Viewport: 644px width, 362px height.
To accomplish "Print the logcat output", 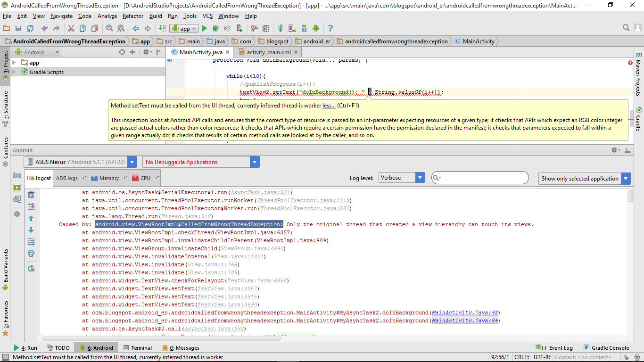I will [31, 253].
